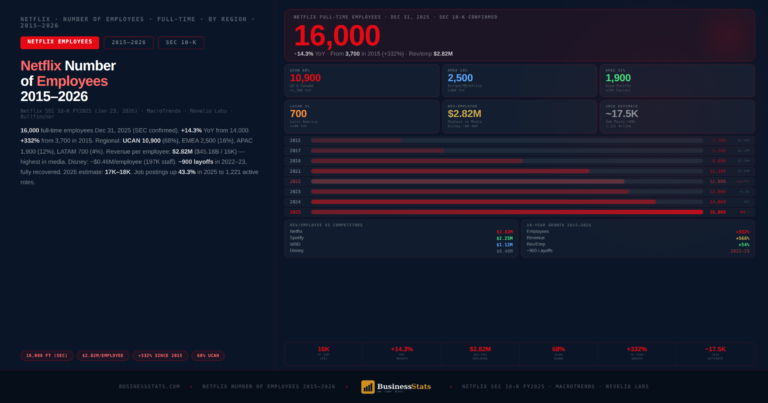Image resolution: width=768 pixels, height=403 pixels.
Task: Open the 2026 estimate ~17.5K card
Action: click(677, 117)
